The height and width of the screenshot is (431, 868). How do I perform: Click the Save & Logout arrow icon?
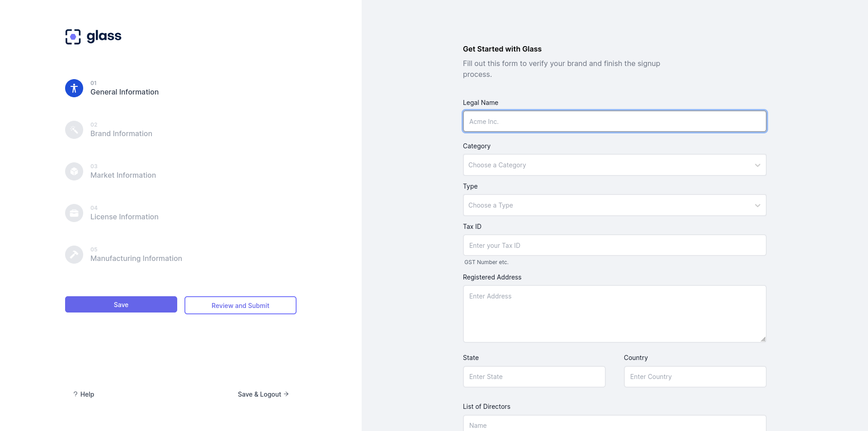pos(286,394)
